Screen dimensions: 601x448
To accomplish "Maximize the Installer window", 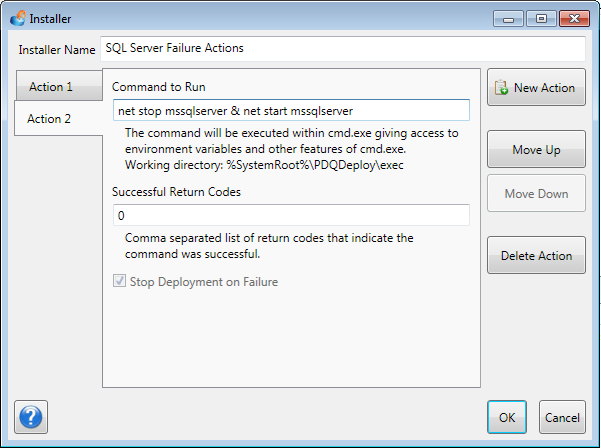I will 542,18.
